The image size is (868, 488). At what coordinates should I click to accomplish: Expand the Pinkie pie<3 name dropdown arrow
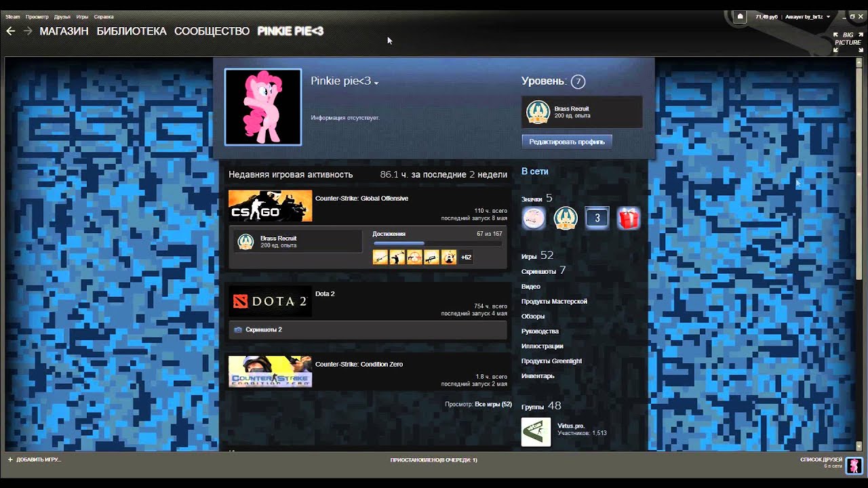376,83
